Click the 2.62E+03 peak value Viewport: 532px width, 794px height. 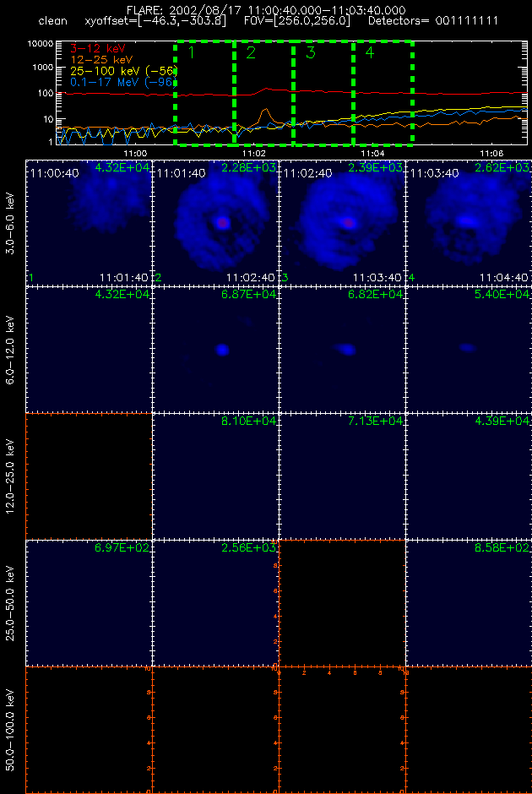pyautogui.click(x=502, y=167)
